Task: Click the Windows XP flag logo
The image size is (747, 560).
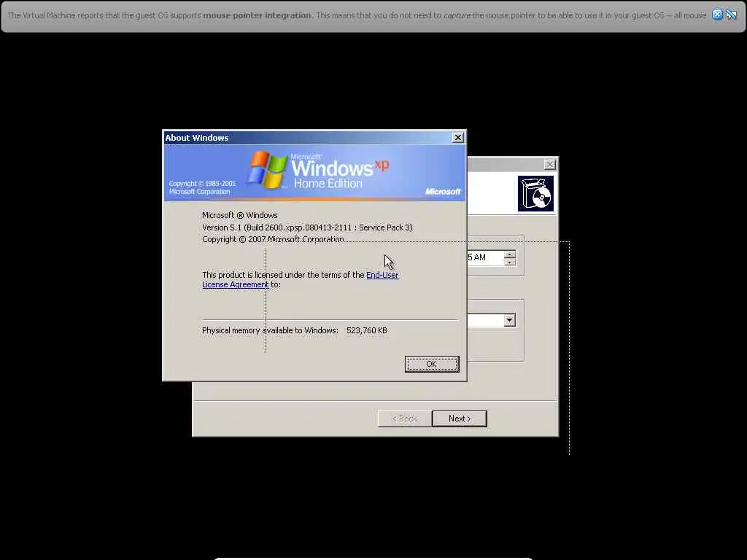Action: point(267,169)
